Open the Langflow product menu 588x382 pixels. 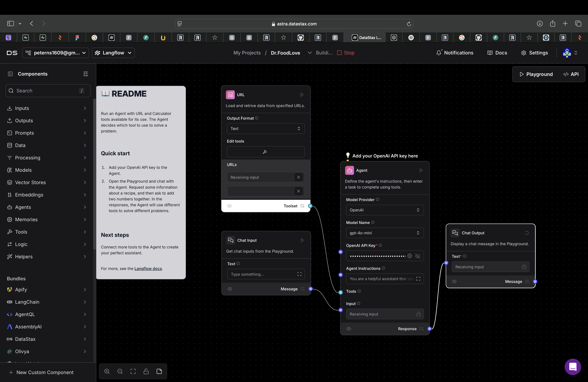point(113,53)
